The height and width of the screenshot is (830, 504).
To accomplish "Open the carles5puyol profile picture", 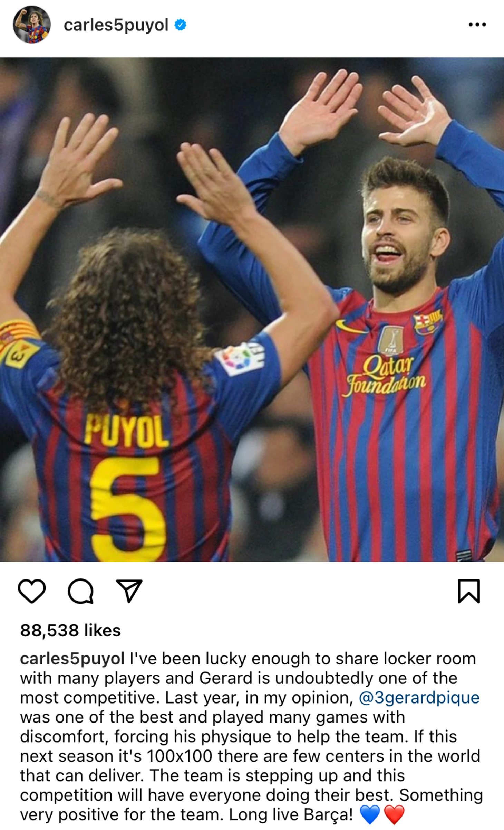I will (32, 25).
